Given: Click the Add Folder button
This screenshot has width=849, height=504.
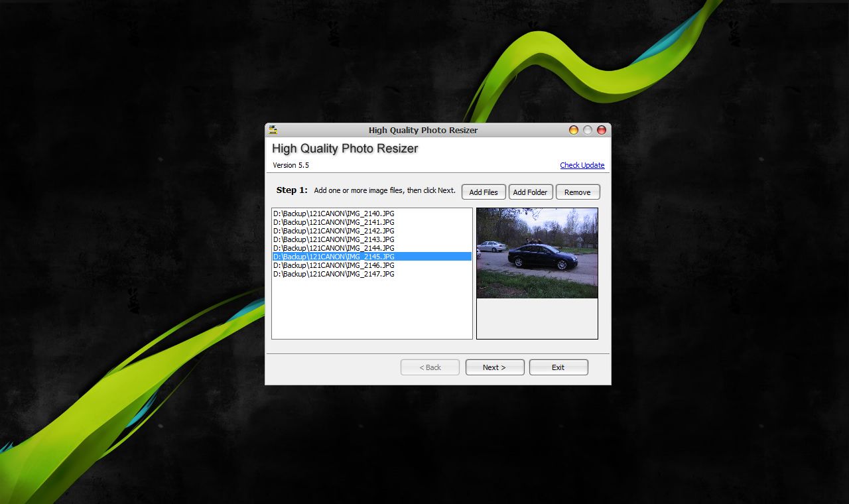Looking at the screenshot, I should pyautogui.click(x=531, y=192).
